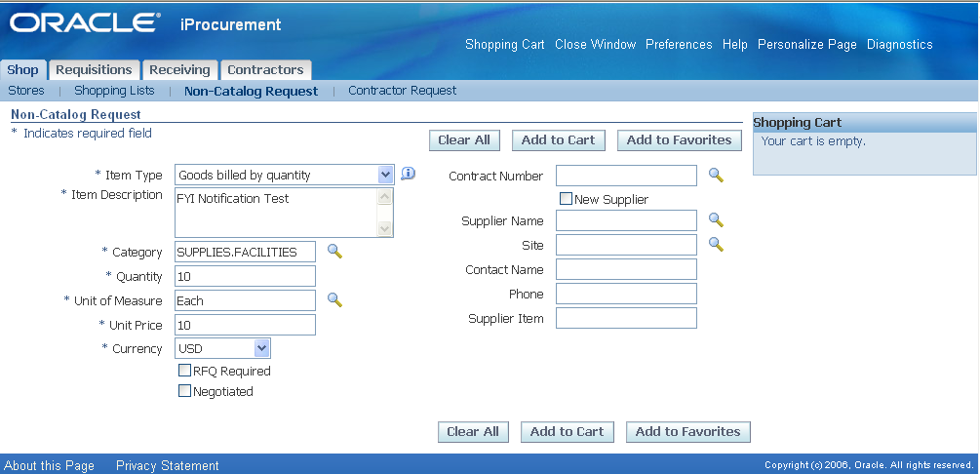Click in the Item Description text area

tap(276, 213)
